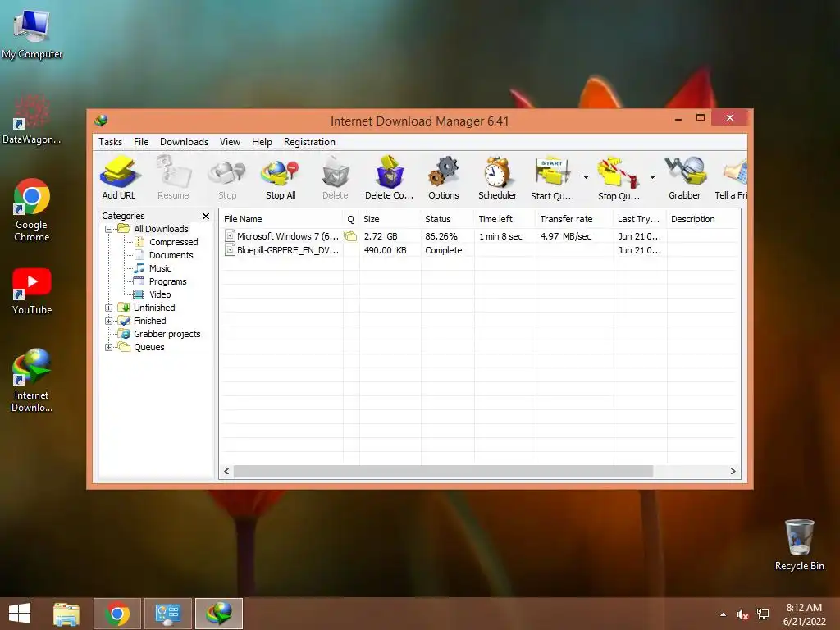Select the Queues folder label
This screenshot has height=630, width=840.
(149, 347)
